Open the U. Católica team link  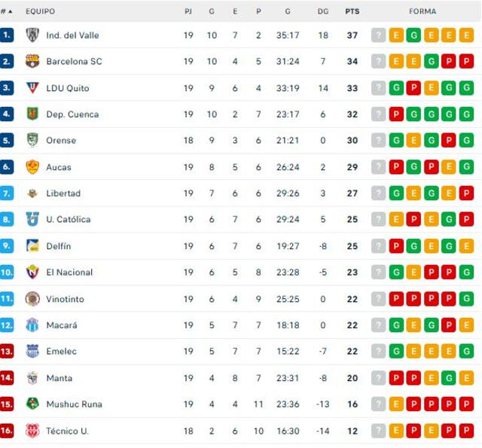pos(68,220)
